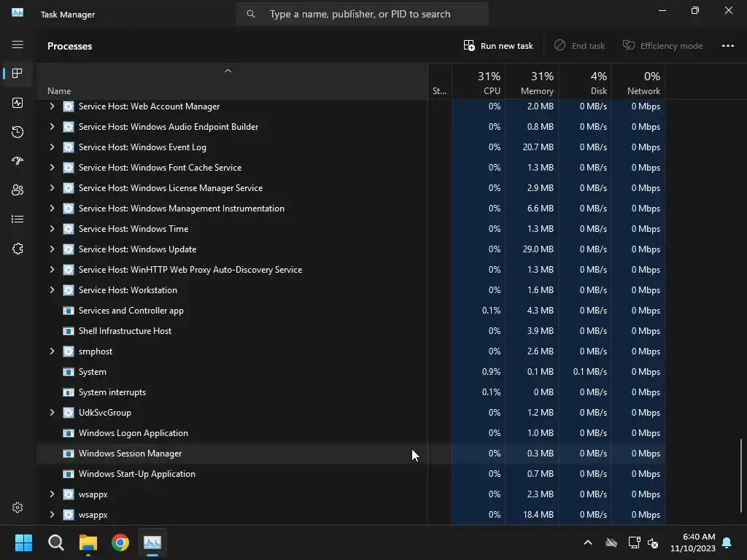Click the three-dot more options button
Screen dimensions: 747x560
[727, 46]
